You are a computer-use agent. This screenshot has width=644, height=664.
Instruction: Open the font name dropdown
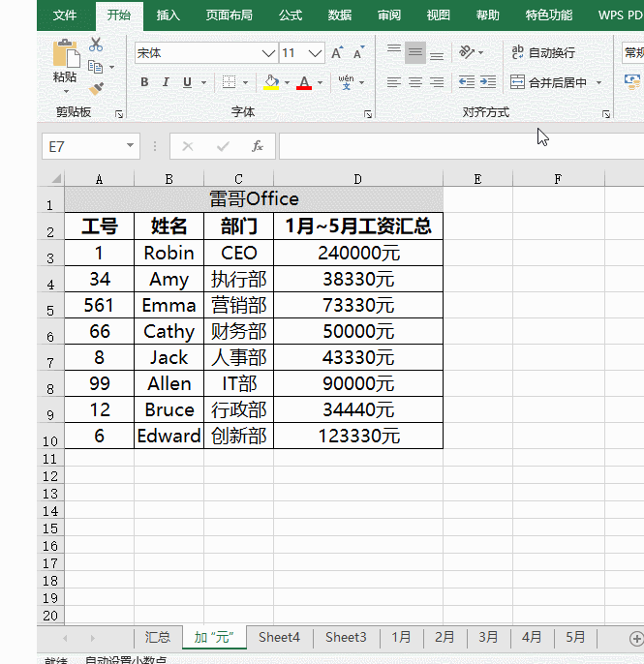[267, 53]
